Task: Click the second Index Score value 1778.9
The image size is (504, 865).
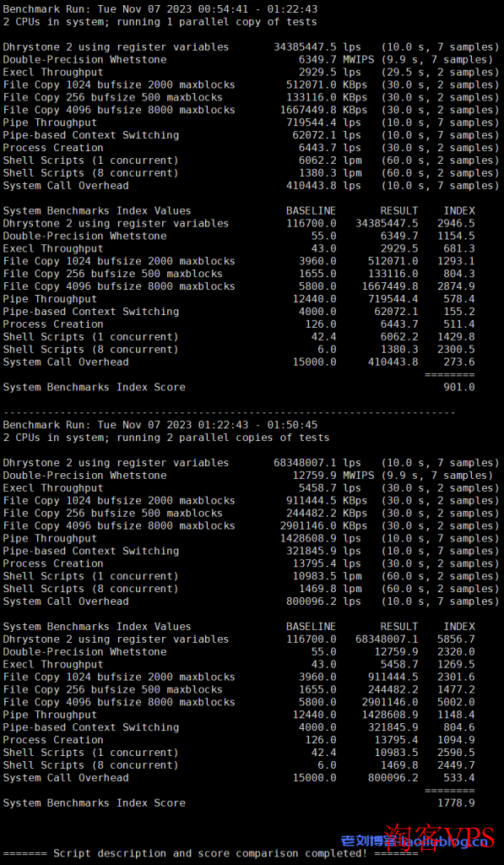Action: pyautogui.click(x=456, y=803)
